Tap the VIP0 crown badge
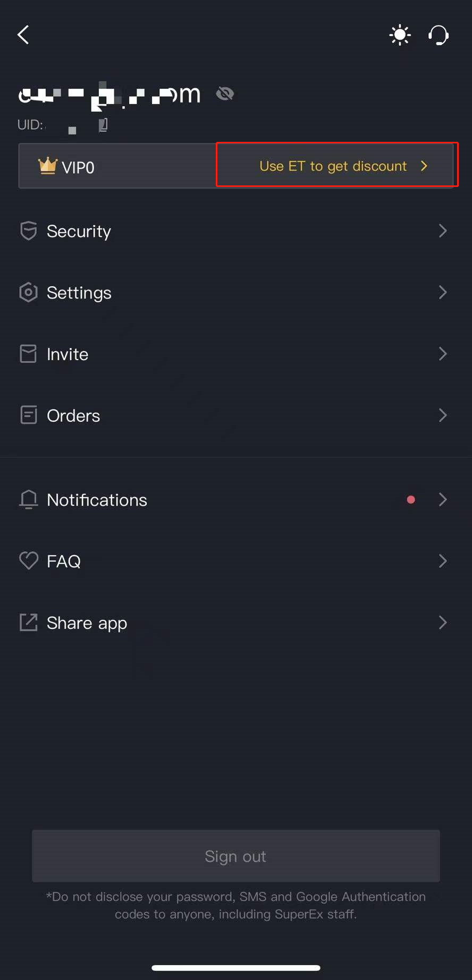The height and width of the screenshot is (980, 472). pos(66,167)
